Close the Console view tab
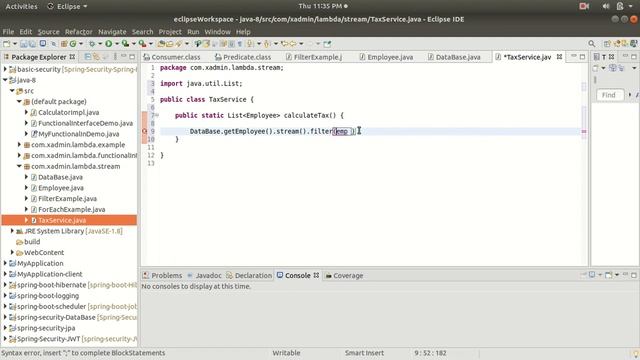The image size is (640, 360). pos(316,276)
